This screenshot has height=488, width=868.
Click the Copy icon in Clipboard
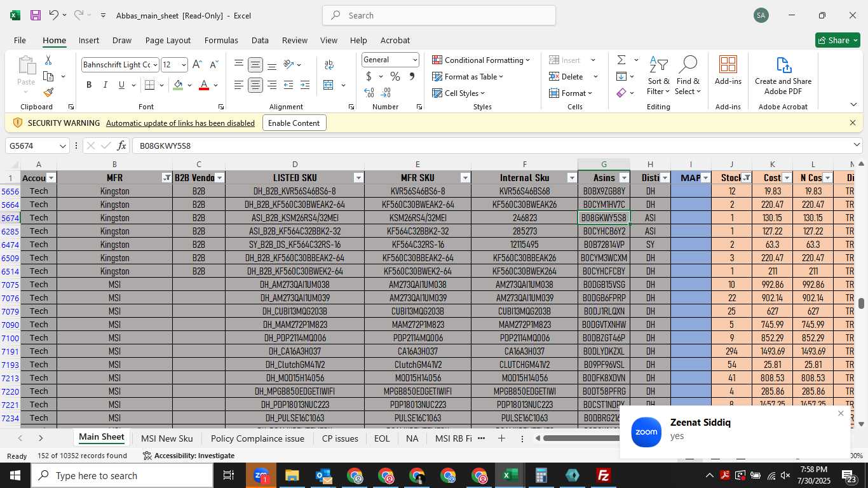click(48, 76)
